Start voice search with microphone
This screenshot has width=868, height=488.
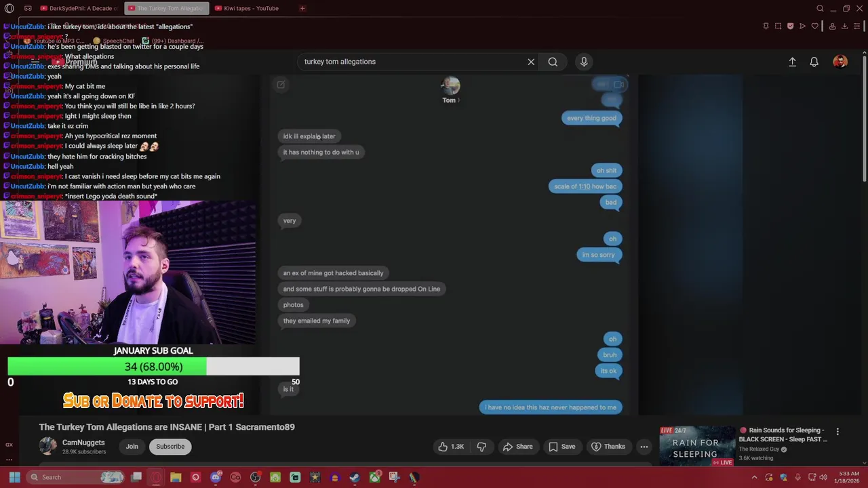(x=584, y=62)
